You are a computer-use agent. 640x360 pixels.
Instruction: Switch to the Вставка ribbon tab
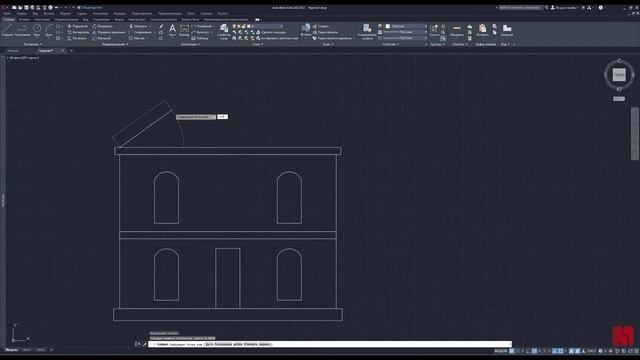point(24,20)
